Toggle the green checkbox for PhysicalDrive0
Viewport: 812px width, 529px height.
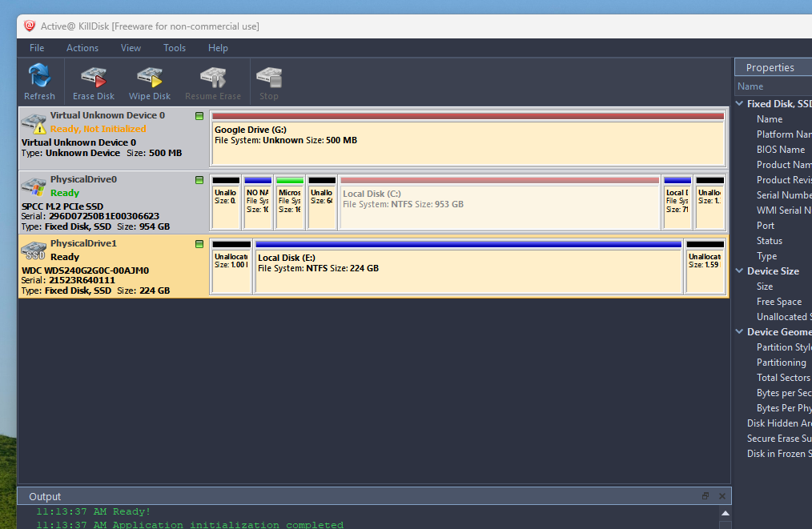click(x=199, y=180)
